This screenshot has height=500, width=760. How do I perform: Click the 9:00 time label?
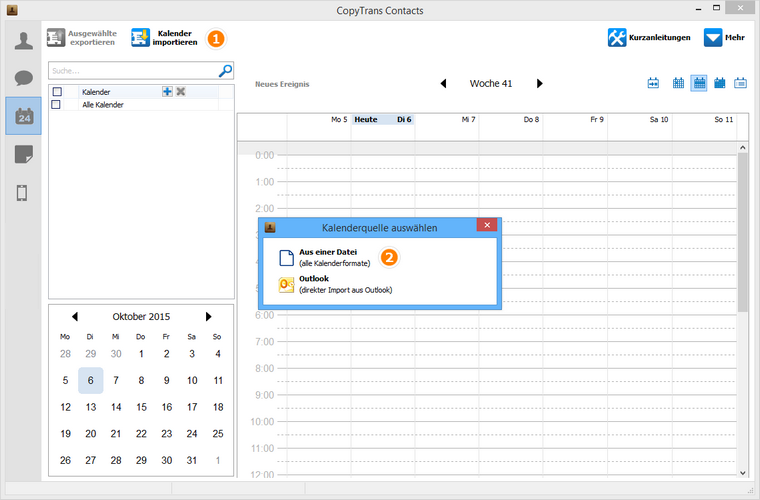pyautogui.click(x=265, y=395)
